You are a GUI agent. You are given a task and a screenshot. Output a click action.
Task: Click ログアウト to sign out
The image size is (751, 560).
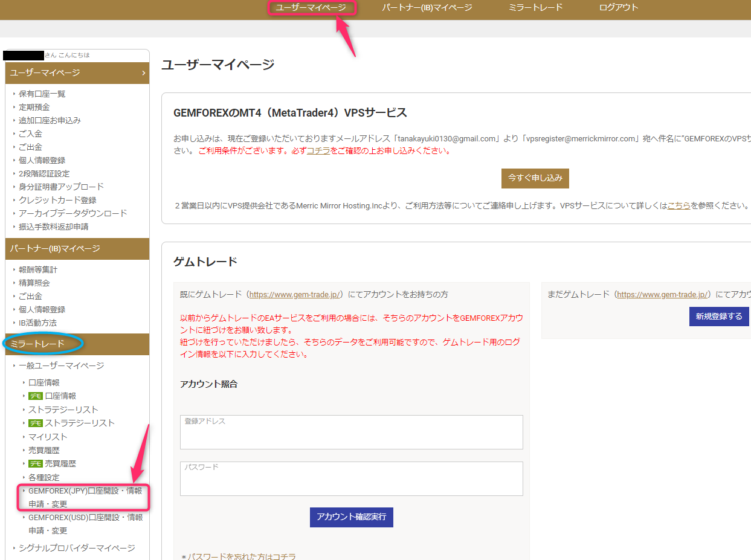(x=619, y=8)
